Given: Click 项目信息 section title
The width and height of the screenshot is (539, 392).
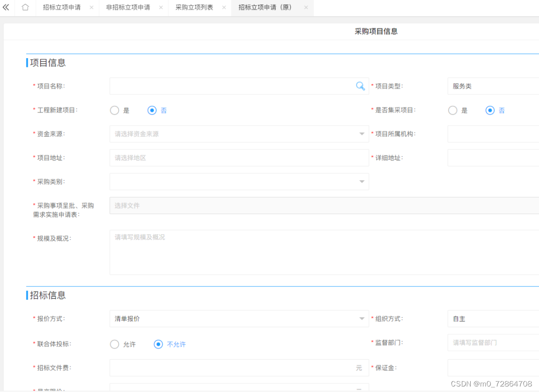Looking at the screenshot, I should click(x=48, y=63).
